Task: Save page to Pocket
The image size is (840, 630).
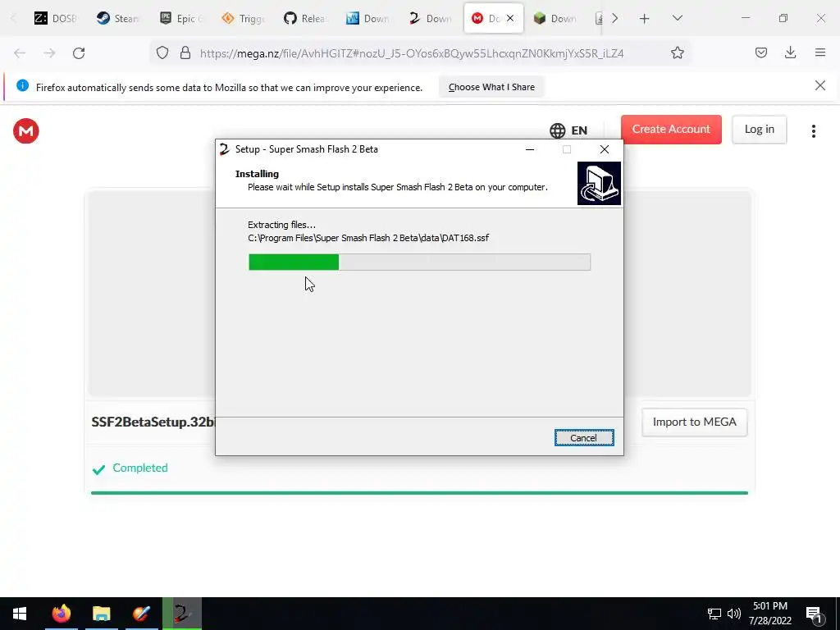Action: pyautogui.click(x=760, y=52)
